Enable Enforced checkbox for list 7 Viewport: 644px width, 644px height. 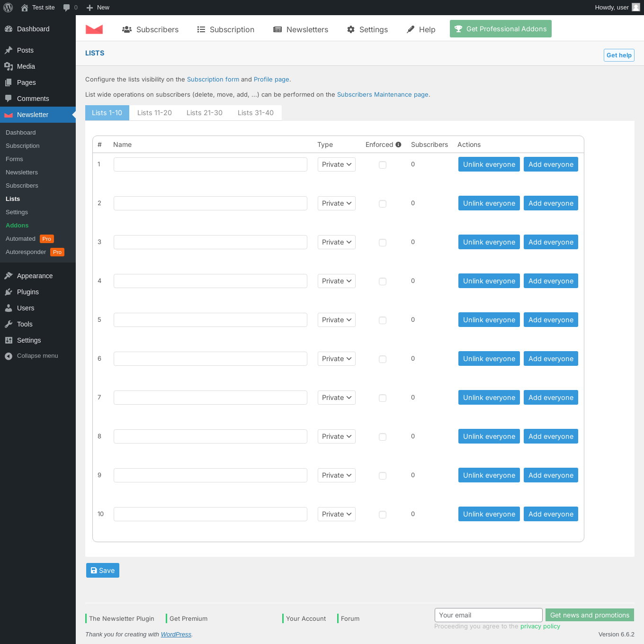point(383,398)
